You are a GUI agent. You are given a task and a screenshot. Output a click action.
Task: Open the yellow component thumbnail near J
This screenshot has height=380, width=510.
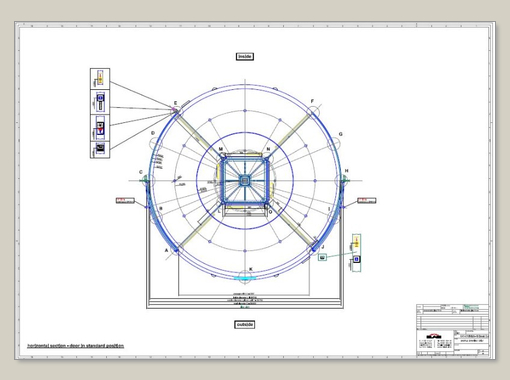pos(356,242)
